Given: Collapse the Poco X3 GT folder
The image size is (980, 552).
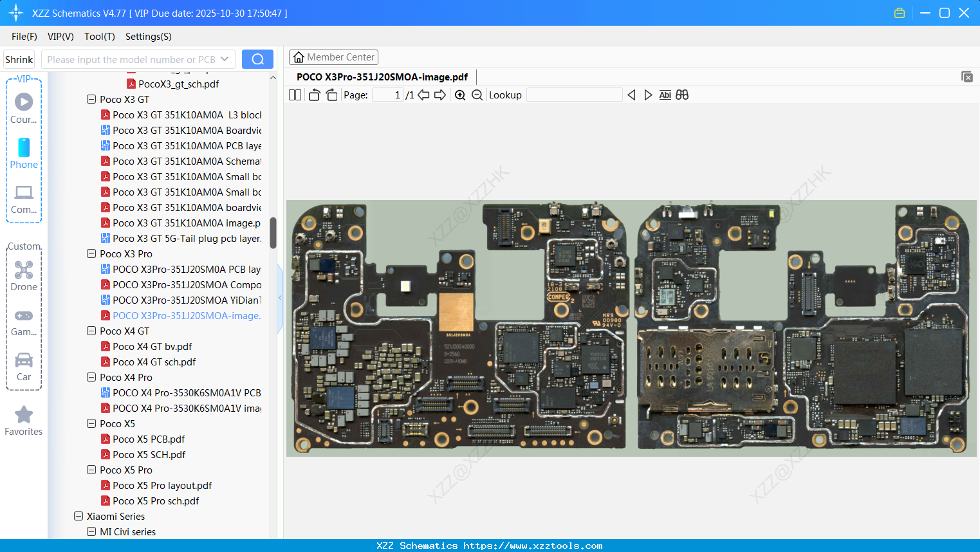Looking at the screenshot, I should click(91, 100).
